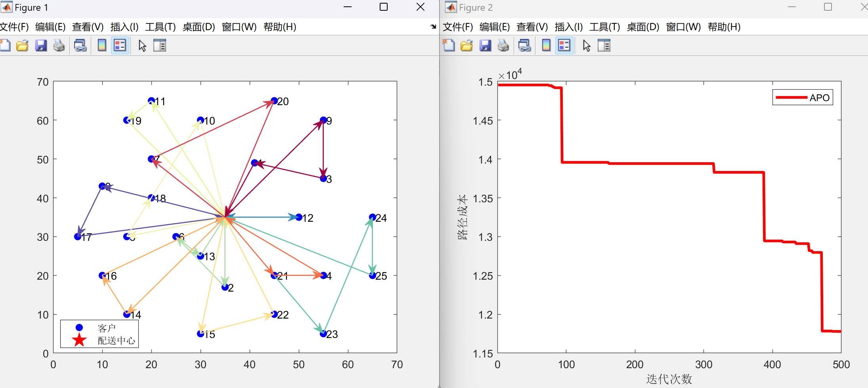Click the 配送中心 legend entry in Figure 1
This screenshot has height=388, width=868.
tap(116, 341)
